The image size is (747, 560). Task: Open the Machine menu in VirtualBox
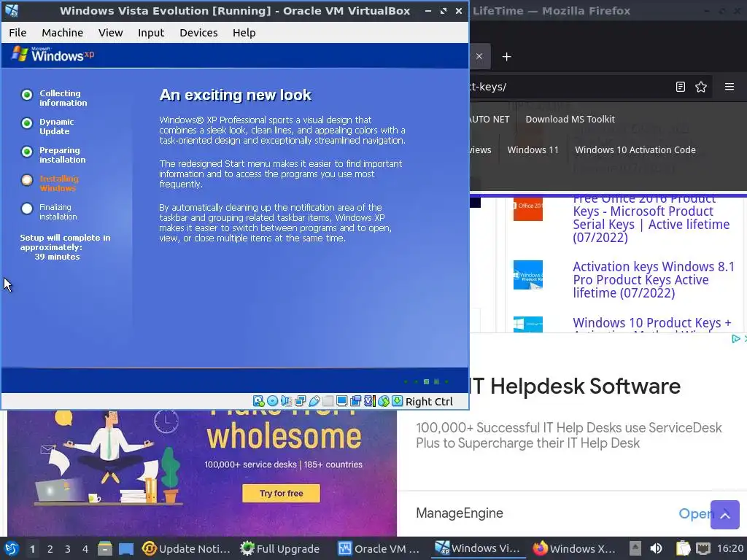tap(63, 33)
